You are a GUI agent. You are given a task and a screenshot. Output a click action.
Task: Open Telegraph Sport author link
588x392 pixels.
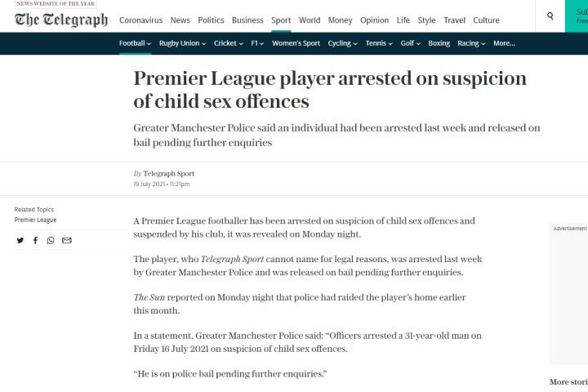pyautogui.click(x=169, y=174)
